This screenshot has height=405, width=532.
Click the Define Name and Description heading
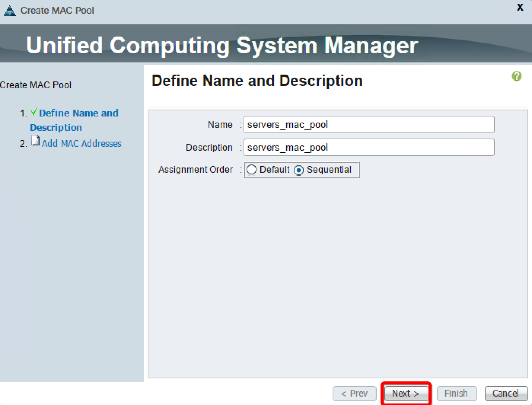(x=257, y=81)
